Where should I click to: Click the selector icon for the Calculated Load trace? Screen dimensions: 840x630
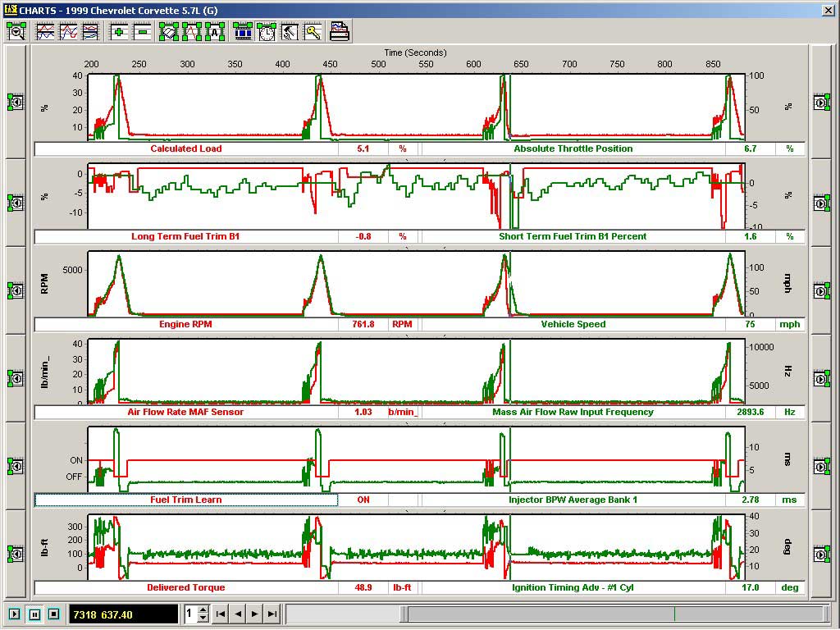16,102
